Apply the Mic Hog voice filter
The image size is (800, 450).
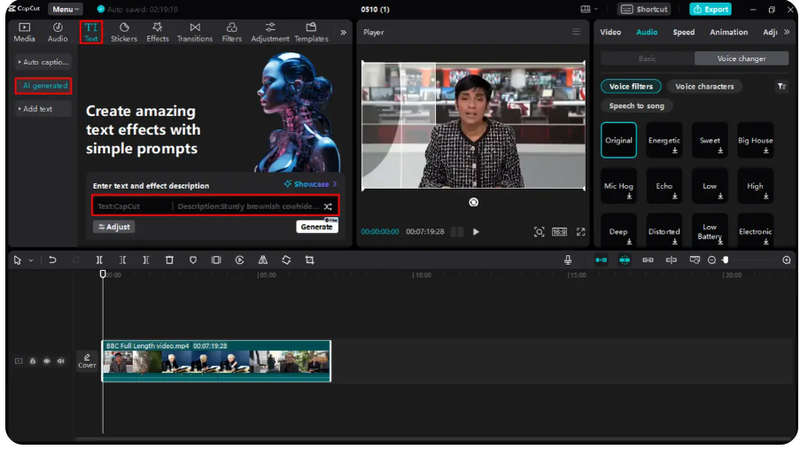(x=618, y=186)
